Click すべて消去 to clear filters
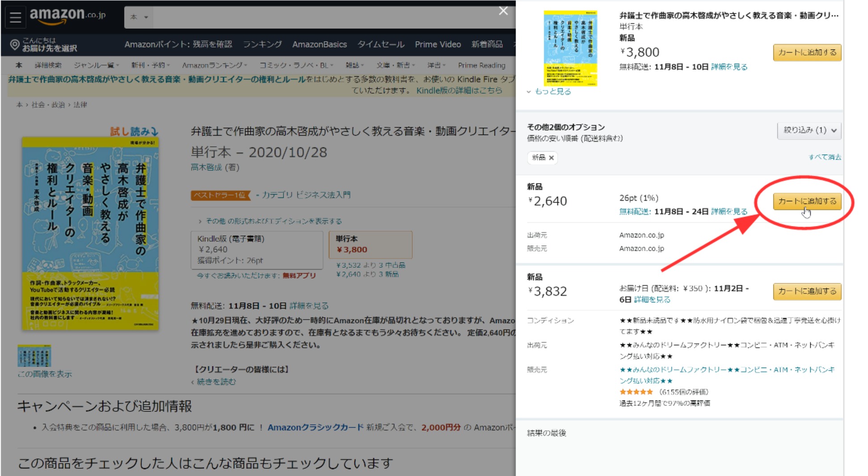 [x=825, y=157]
